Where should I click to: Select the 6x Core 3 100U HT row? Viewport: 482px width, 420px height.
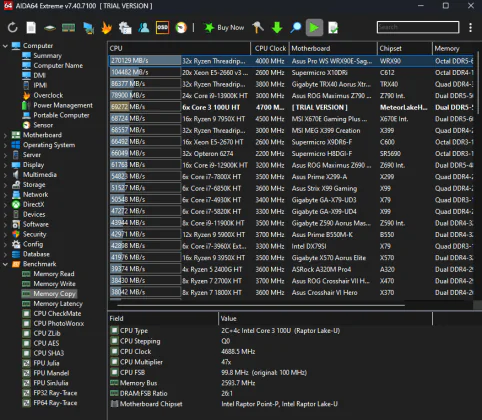[x=291, y=107]
